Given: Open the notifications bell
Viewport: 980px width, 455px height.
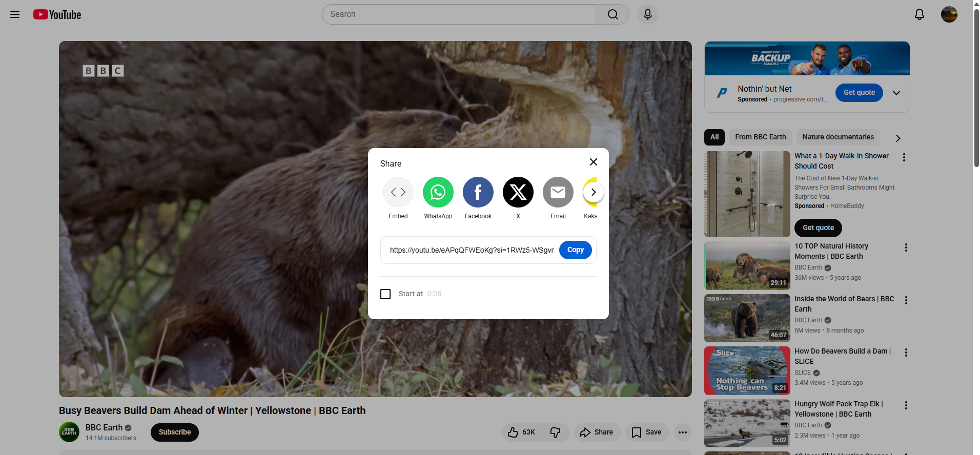Looking at the screenshot, I should pyautogui.click(x=919, y=14).
